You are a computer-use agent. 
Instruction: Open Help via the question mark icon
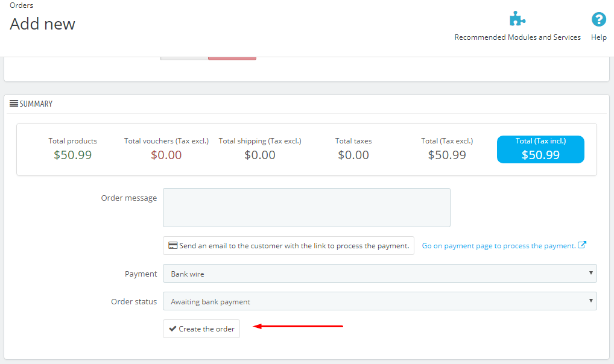pyautogui.click(x=598, y=19)
